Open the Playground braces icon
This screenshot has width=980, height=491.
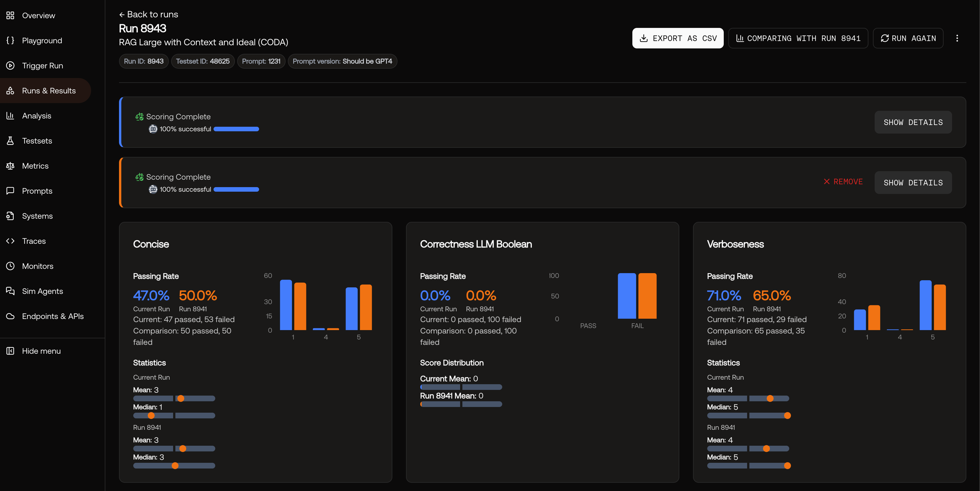pyautogui.click(x=10, y=40)
